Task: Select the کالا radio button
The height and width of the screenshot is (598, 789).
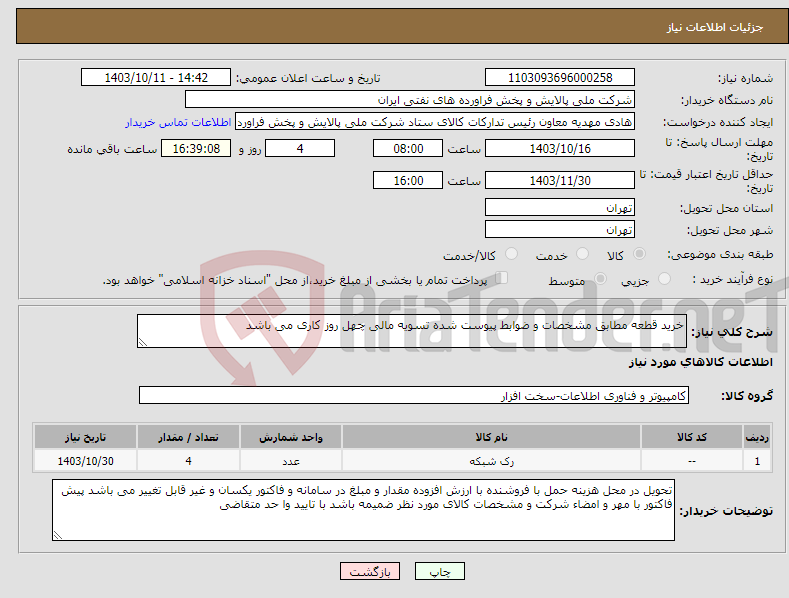Action: 639,254
